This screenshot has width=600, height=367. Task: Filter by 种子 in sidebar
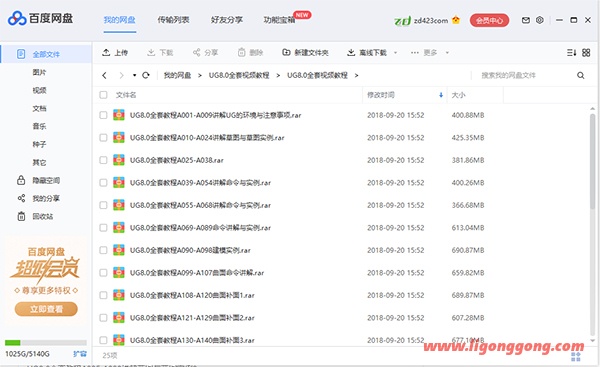pos(39,144)
